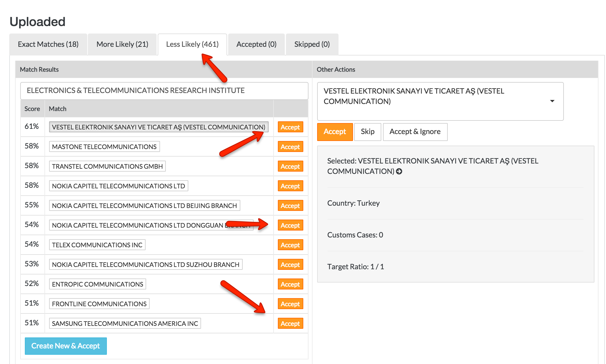Click Create New & Accept button
Viewport: 606px width, 364px height.
tap(66, 346)
